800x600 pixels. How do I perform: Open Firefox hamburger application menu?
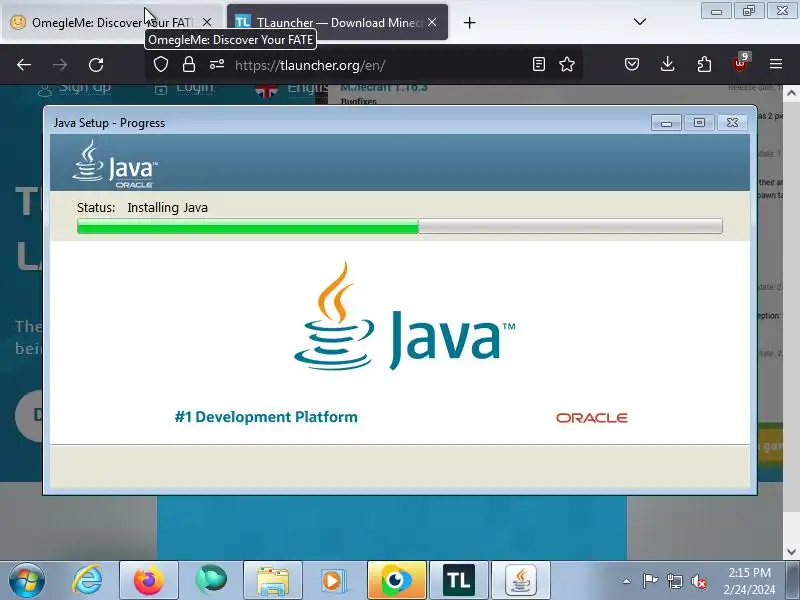[x=776, y=64]
